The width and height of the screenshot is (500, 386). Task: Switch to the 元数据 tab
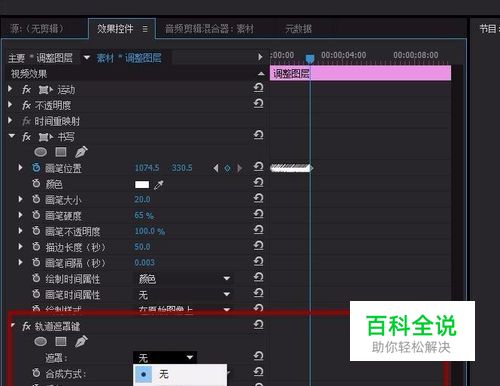pyautogui.click(x=298, y=29)
